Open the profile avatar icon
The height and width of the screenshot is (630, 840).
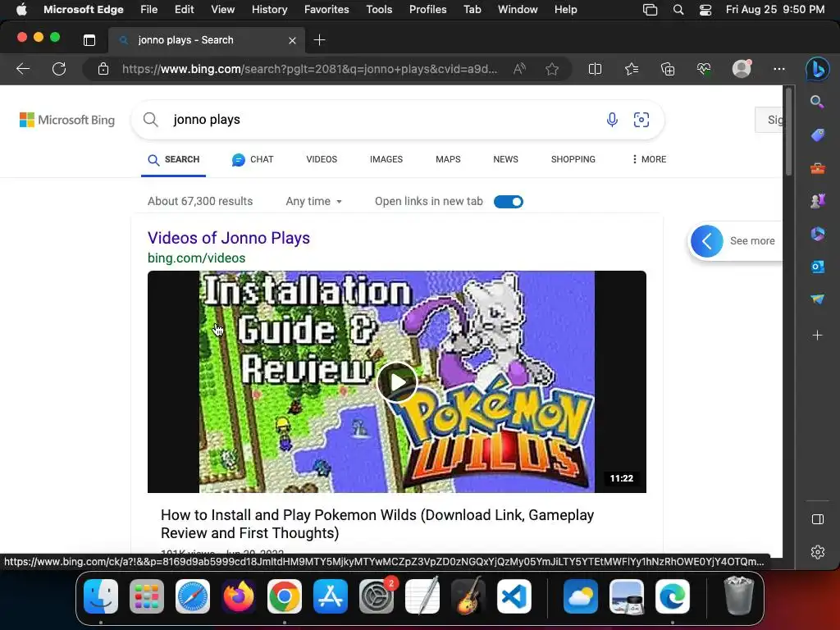coord(742,69)
